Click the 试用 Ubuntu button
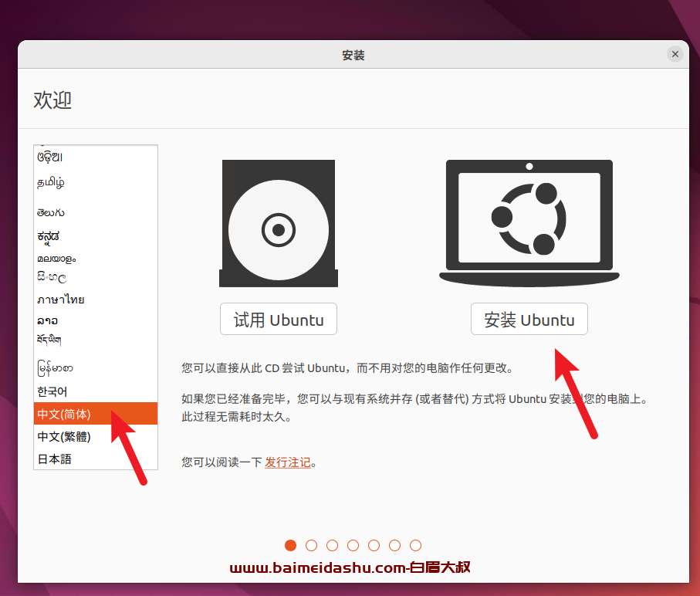 (278, 319)
